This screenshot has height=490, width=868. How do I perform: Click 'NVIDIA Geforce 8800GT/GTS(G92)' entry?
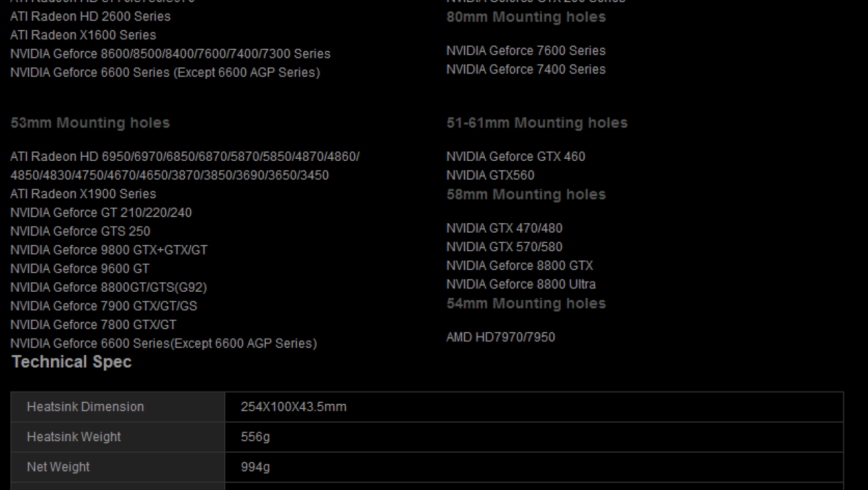pos(108,287)
